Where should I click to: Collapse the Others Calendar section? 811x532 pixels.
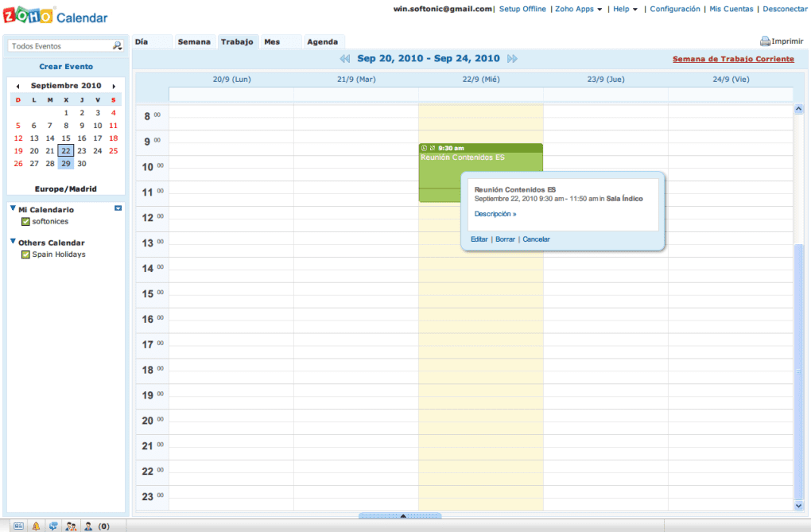(x=13, y=241)
